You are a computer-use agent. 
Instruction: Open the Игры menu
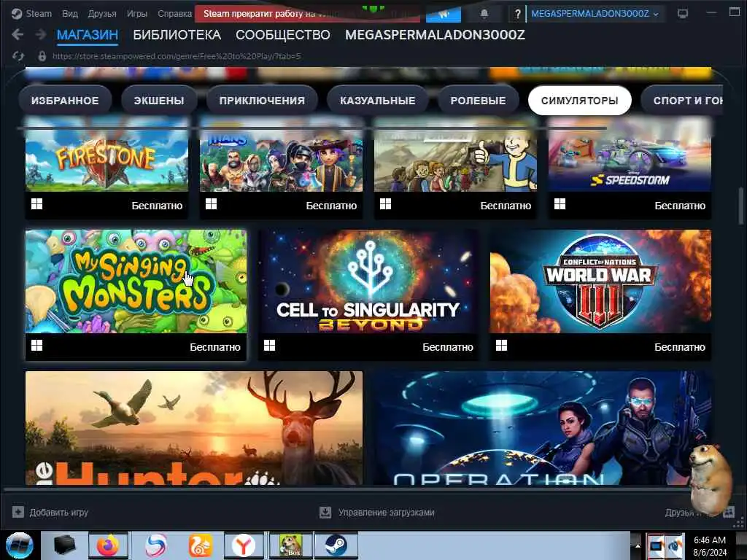tap(136, 14)
